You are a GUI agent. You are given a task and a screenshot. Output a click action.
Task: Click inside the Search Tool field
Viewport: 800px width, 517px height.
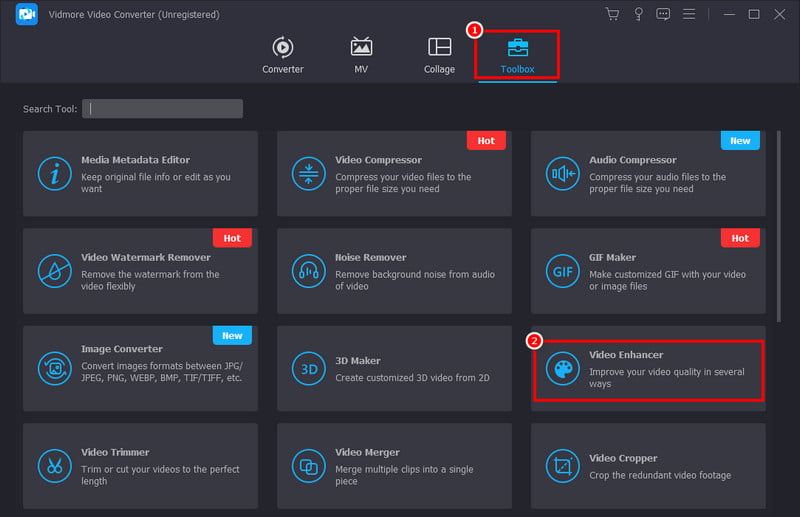(162, 109)
